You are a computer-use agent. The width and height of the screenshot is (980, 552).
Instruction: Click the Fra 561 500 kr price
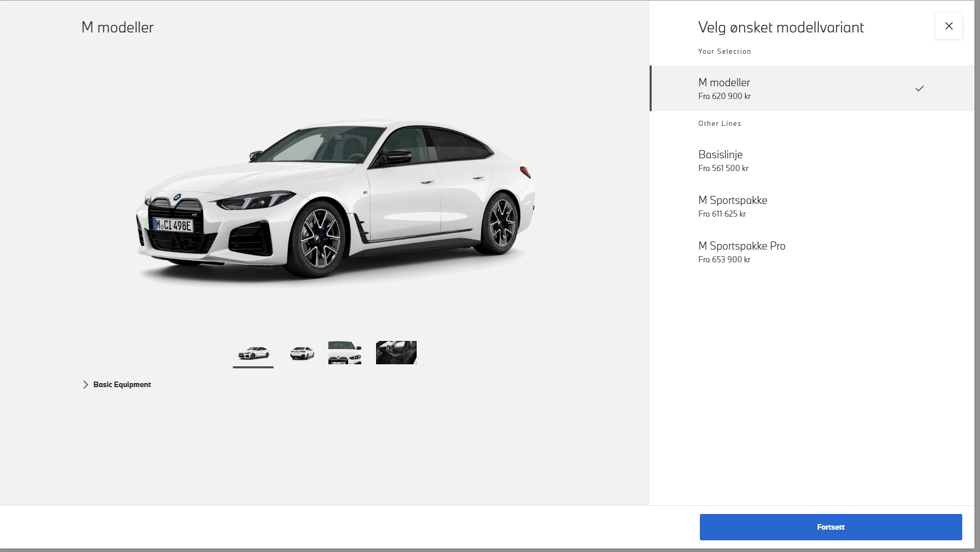coord(723,168)
